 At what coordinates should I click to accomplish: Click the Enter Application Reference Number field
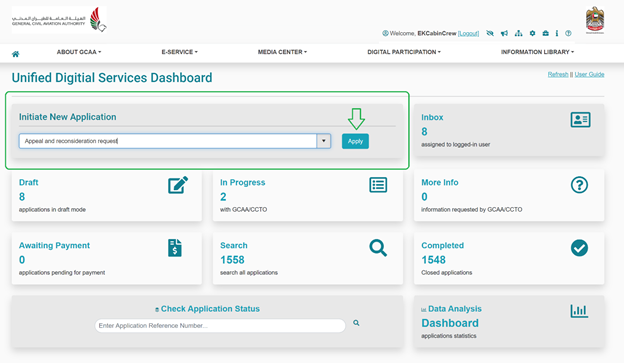coord(220,326)
